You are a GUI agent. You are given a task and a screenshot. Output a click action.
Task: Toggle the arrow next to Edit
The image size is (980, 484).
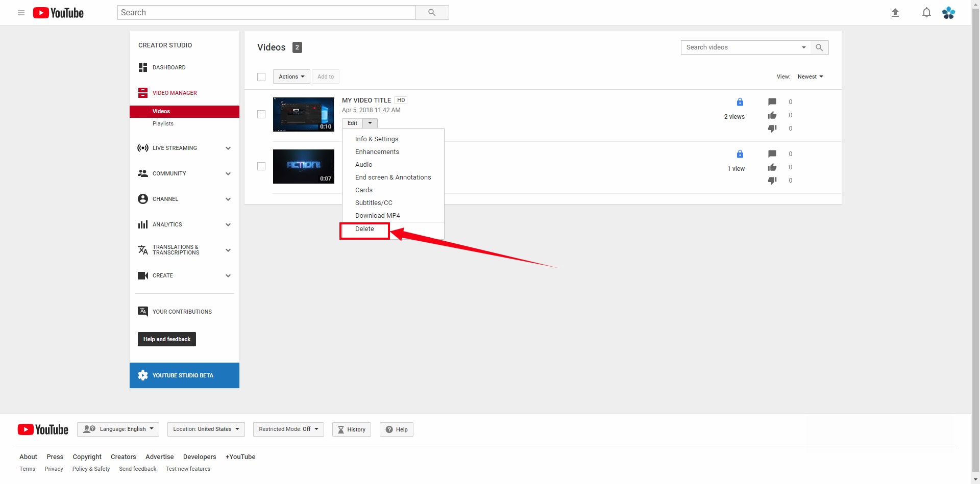(x=370, y=123)
